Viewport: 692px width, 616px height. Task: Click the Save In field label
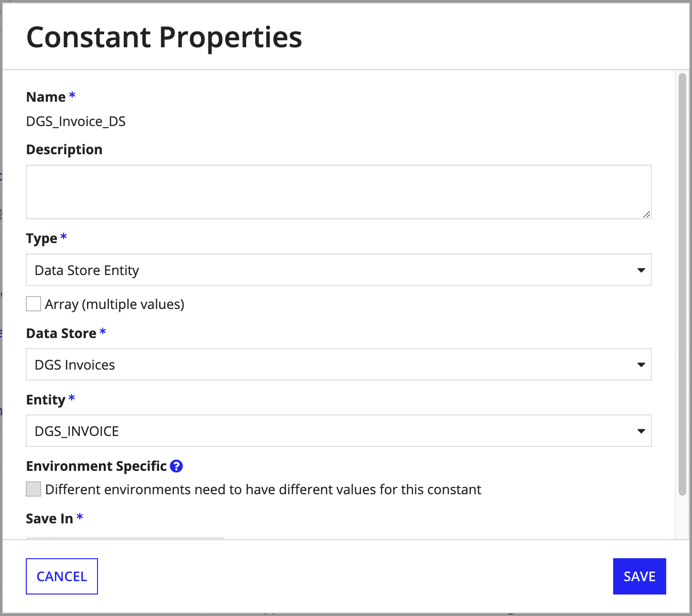click(50, 519)
